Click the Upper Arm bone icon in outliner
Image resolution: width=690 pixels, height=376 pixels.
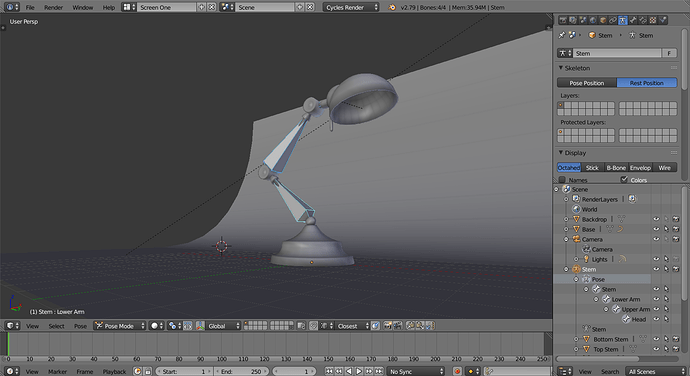(616, 309)
